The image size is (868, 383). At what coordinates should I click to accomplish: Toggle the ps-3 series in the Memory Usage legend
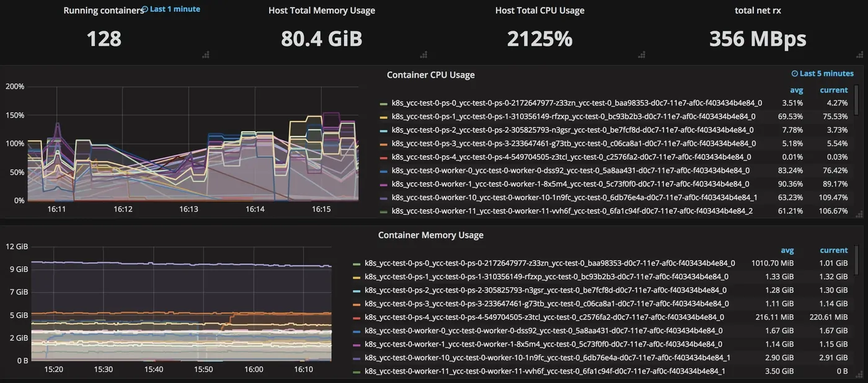pyautogui.click(x=546, y=304)
